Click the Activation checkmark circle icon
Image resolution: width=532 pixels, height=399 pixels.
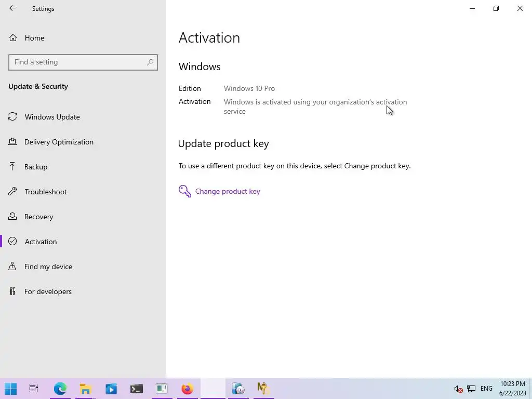[x=12, y=241]
